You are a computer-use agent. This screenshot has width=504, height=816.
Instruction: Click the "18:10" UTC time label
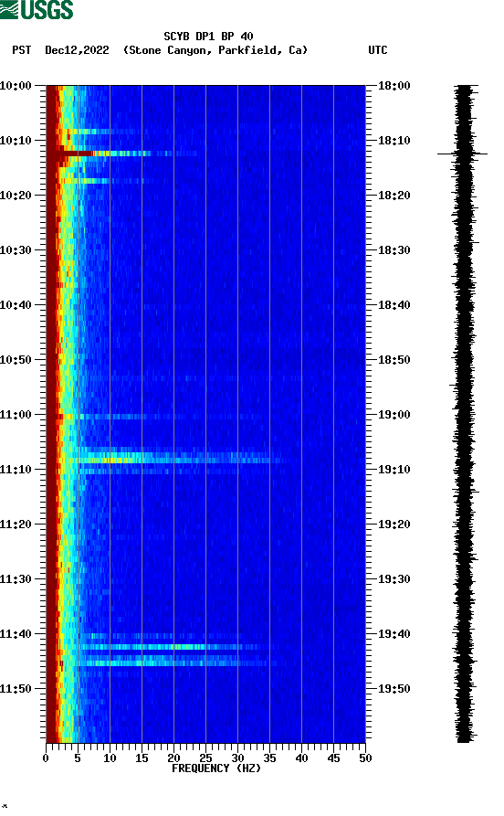point(394,141)
